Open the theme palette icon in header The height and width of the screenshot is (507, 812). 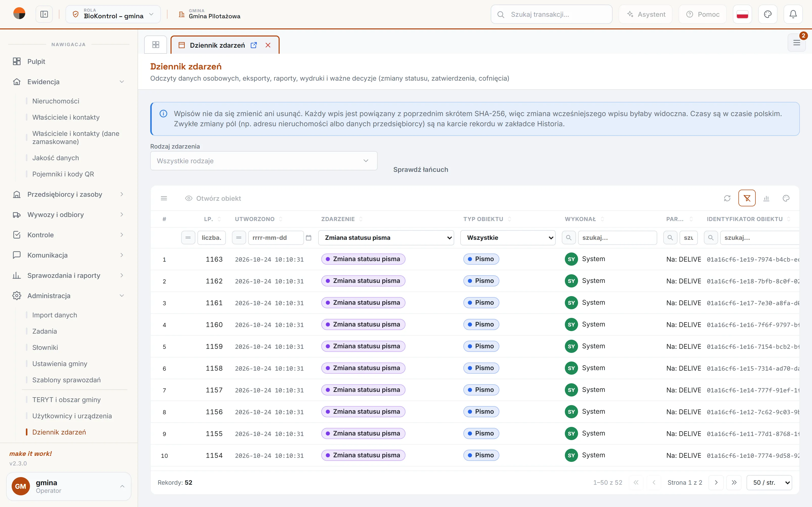pyautogui.click(x=768, y=14)
